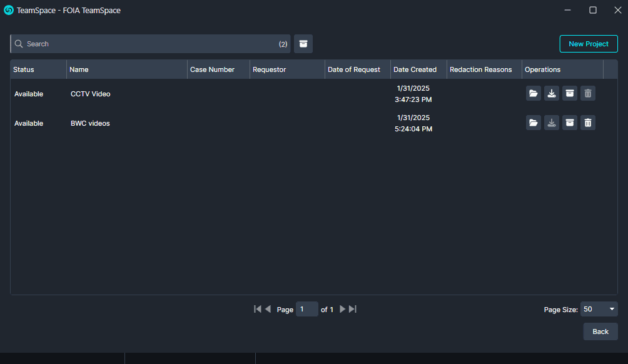Delete the CCTV Video project
This screenshot has width=628, height=364.
pyautogui.click(x=587, y=93)
